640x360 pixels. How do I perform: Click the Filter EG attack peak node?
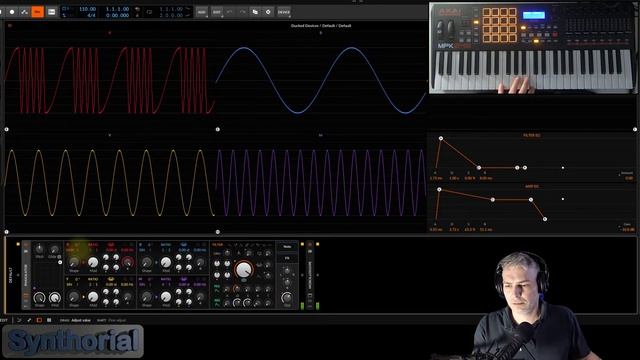tap(441, 138)
